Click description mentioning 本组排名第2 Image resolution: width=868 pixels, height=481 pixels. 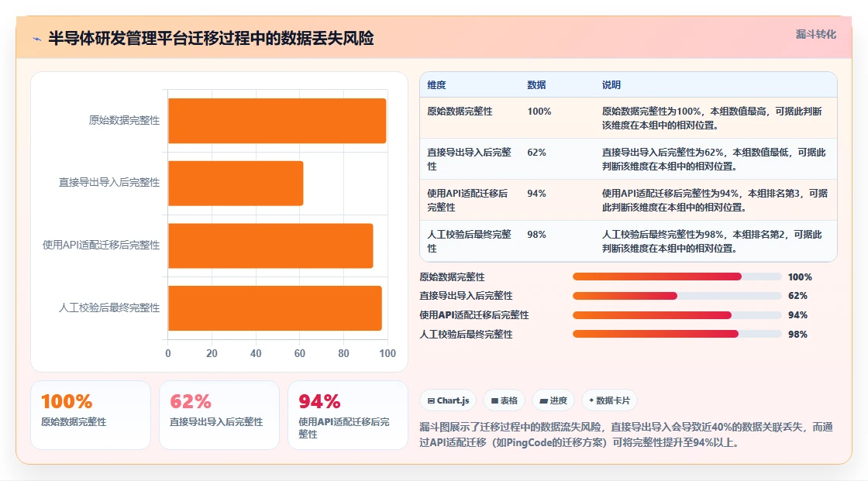(x=712, y=242)
